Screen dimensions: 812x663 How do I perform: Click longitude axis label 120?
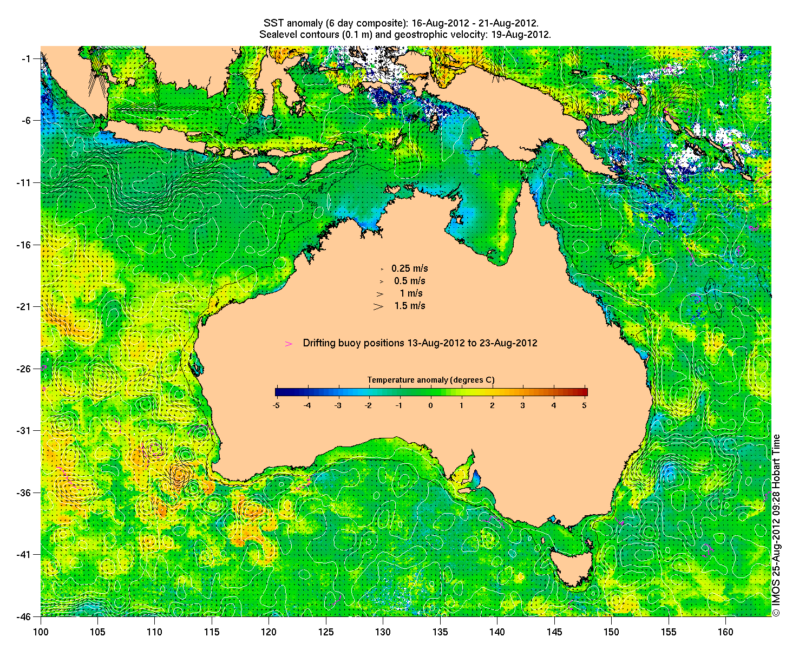(x=269, y=632)
